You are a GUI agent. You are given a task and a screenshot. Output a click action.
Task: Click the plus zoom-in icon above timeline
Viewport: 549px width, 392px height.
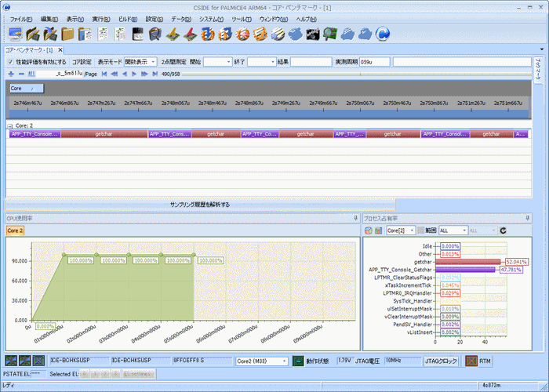coord(10,73)
